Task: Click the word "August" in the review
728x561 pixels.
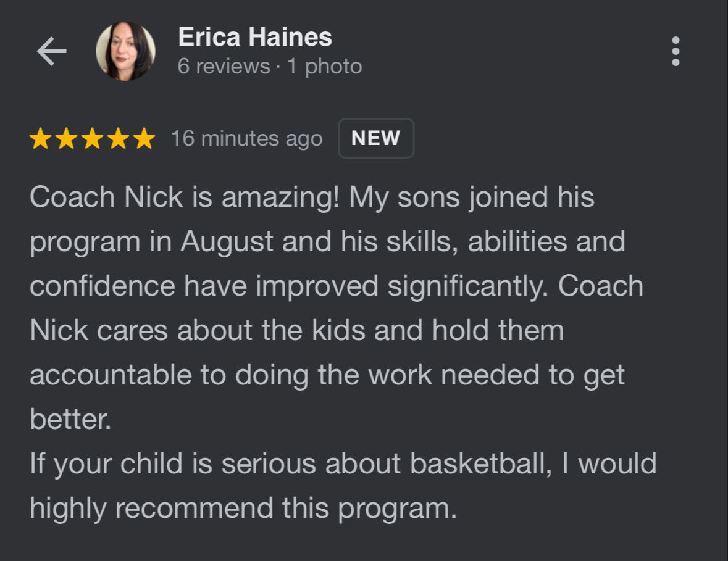Action: pyautogui.click(x=227, y=241)
